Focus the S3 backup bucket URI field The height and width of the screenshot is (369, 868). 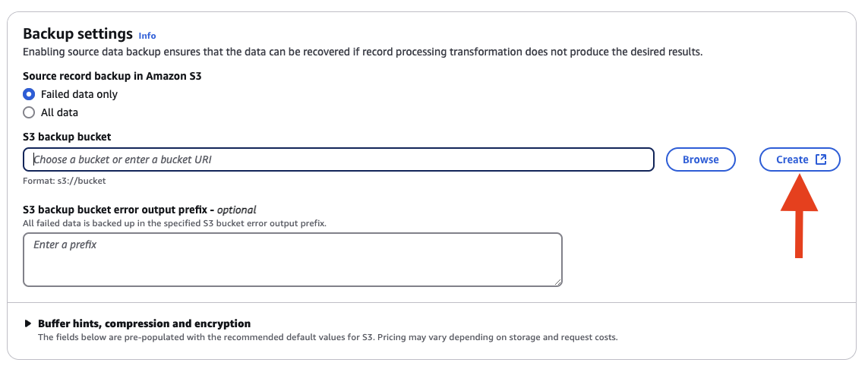point(338,159)
